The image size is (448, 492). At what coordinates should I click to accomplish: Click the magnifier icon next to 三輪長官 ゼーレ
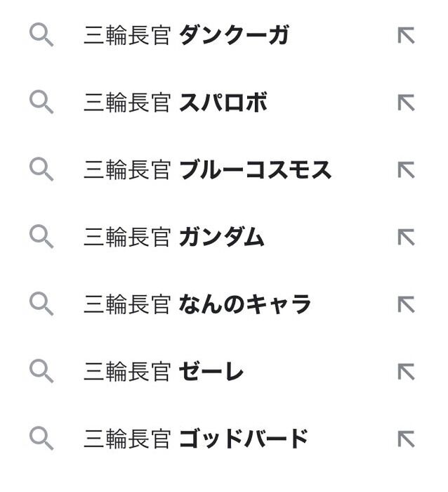click(x=41, y=372)
